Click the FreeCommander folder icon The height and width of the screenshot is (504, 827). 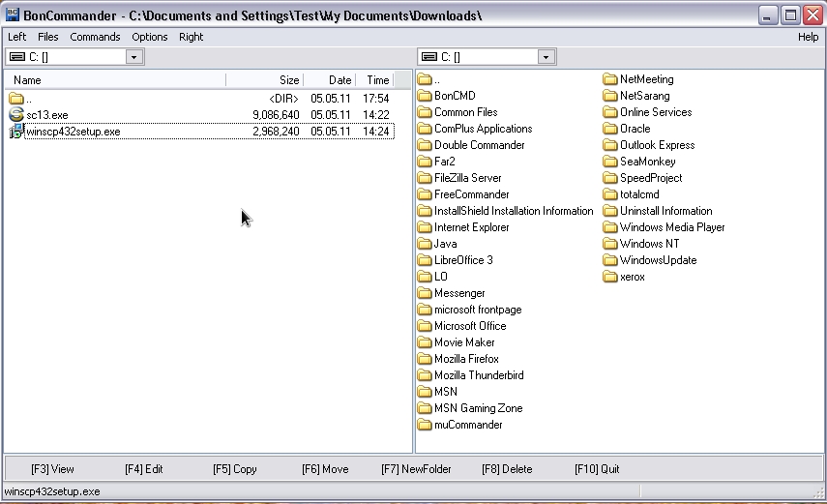[425, 194]
